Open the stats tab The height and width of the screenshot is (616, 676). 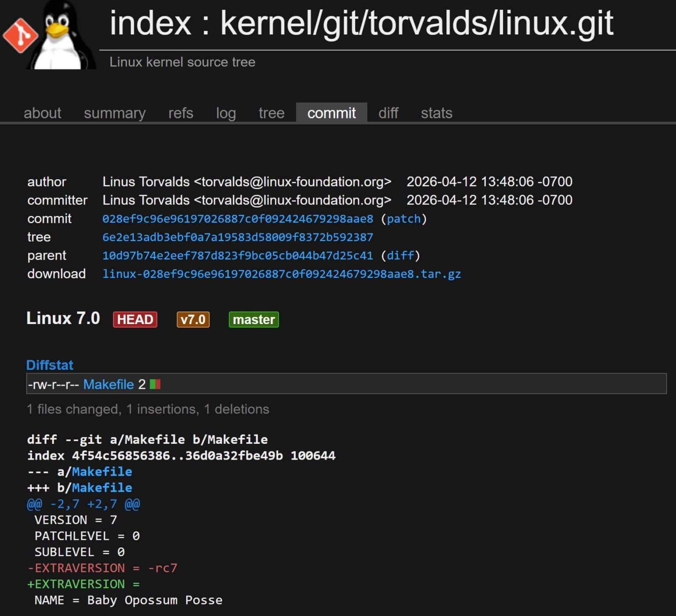click(x=436, y=113)
